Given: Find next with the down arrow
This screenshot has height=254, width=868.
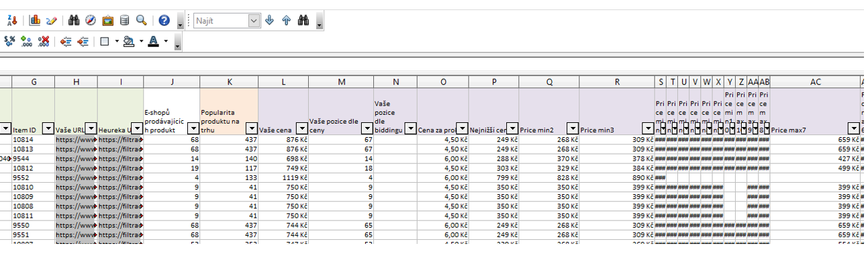Looking at the screenshot, I should coord(270,21).
